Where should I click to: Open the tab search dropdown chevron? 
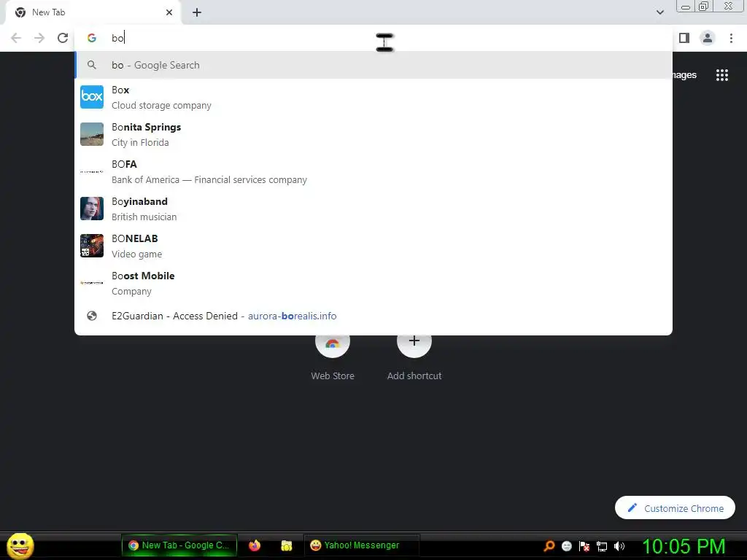(660, 12)
